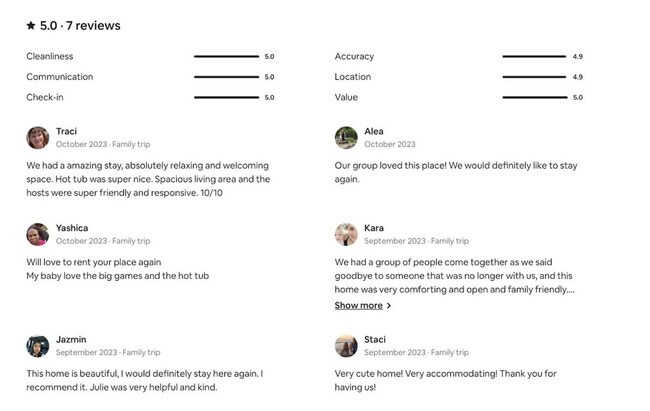The image size is (650, 411).
Task: Click the Cleanliness rating bar
Action: [x=226, y=57]
